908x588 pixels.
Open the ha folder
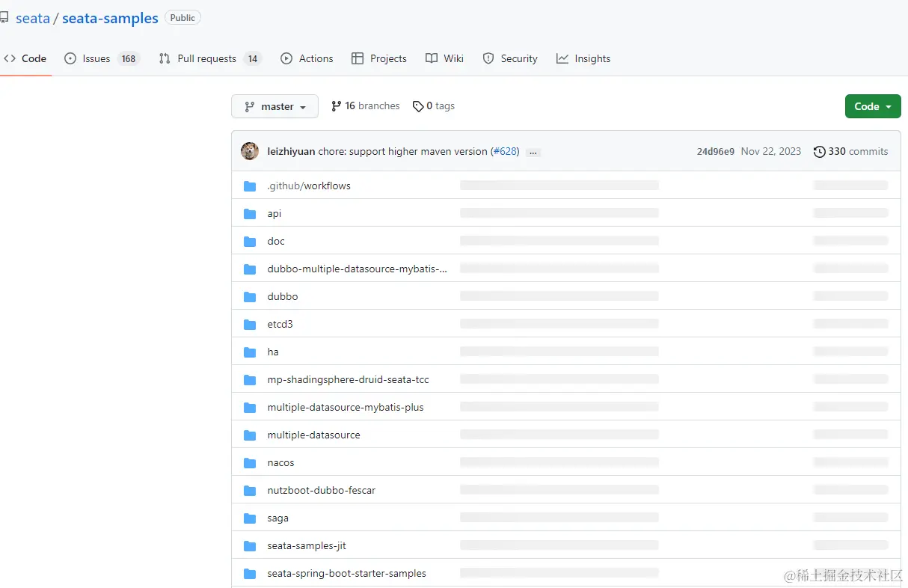tap(273, 352)
